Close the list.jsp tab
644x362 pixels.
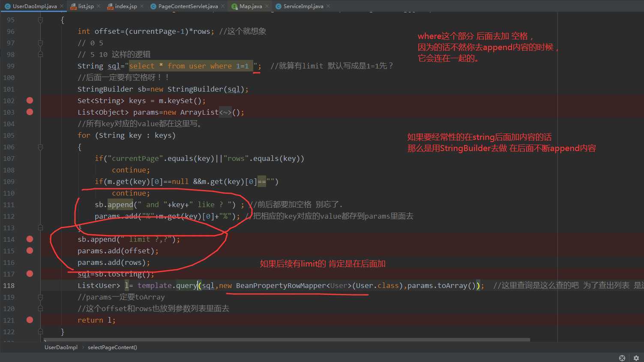point(99,6)
